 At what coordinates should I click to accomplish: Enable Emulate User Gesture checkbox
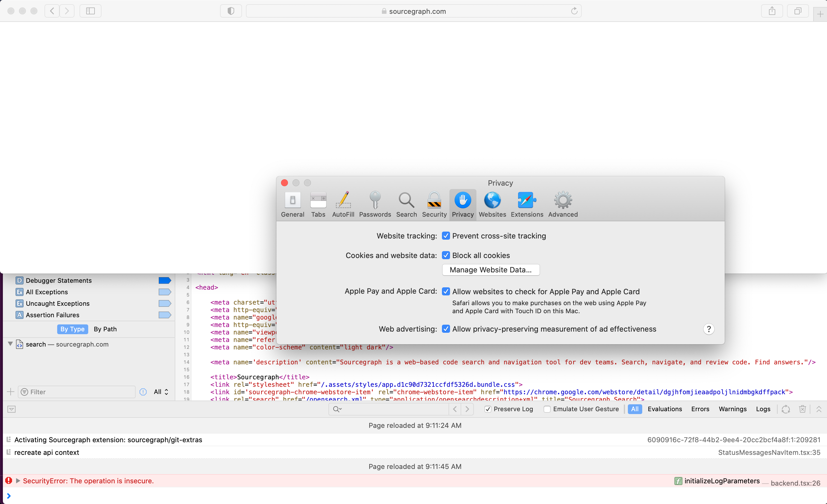point(547,409)
